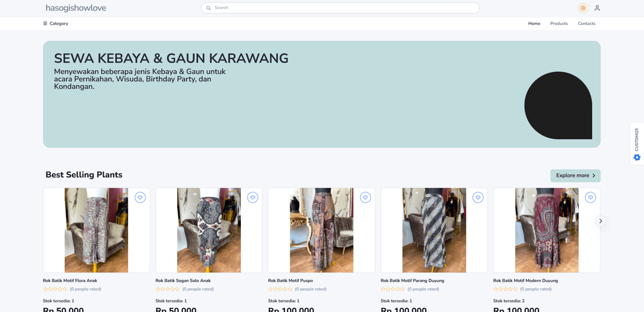Click the carousel next arrow
This screenshot has width=644, height=312.
pyautogui.click(x=600, y=221)
